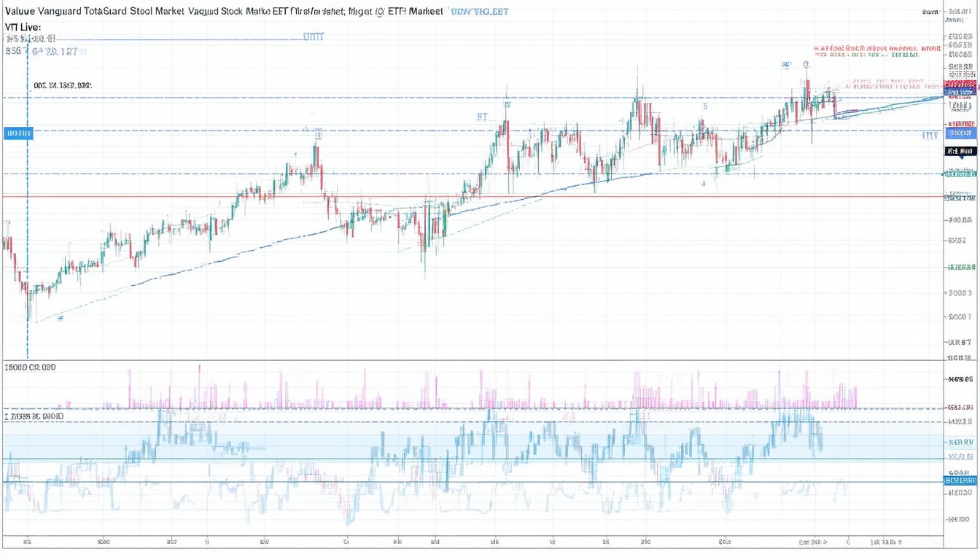Click the red volume value tag on right axis
The width and height of the screenshot is (980, 560).
960,408
